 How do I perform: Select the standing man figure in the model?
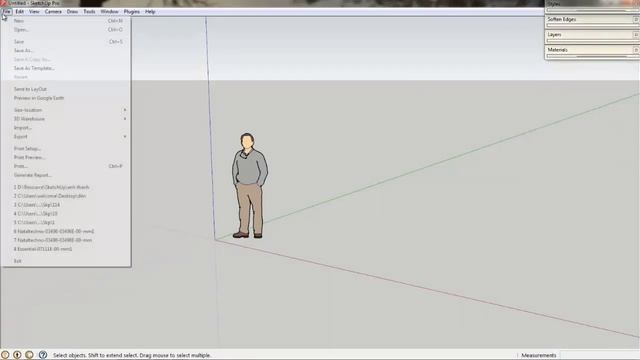249,186
